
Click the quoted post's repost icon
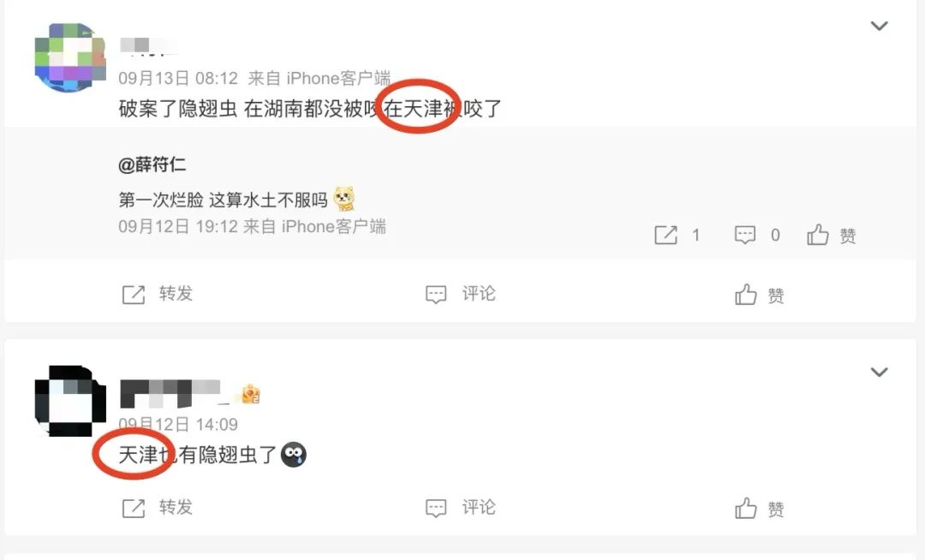[x=666, y=235]
